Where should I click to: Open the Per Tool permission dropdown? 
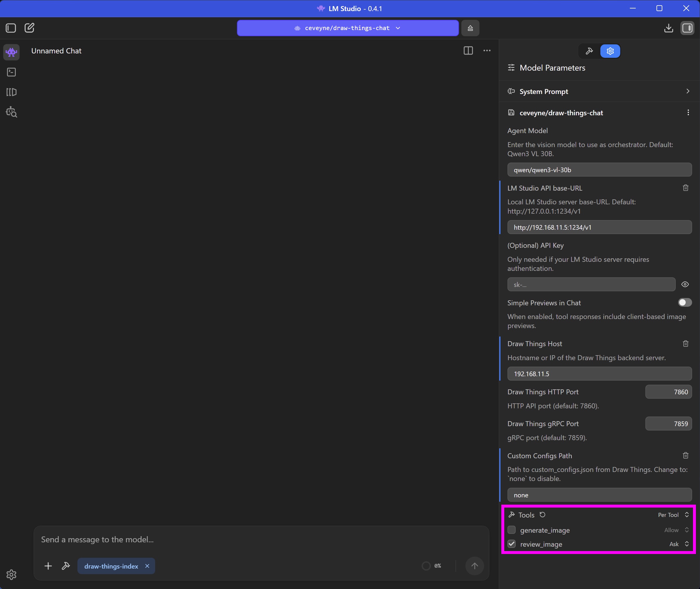coord(673,515)
